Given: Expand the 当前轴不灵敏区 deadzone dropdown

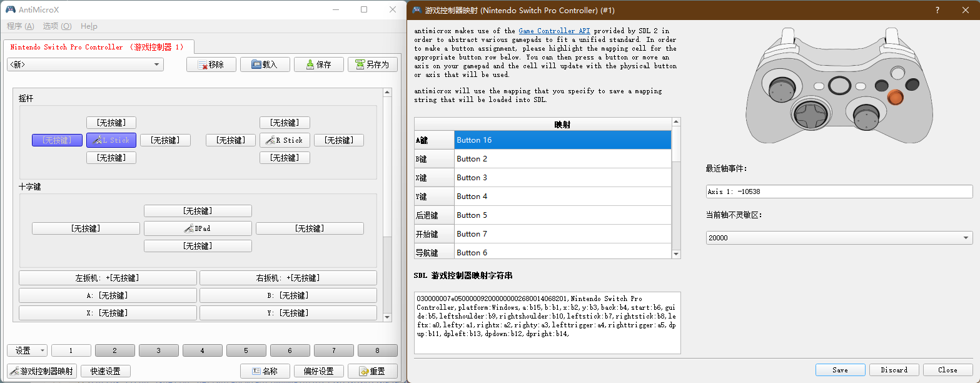Looking at the screenshot, I should coord(839,238).
